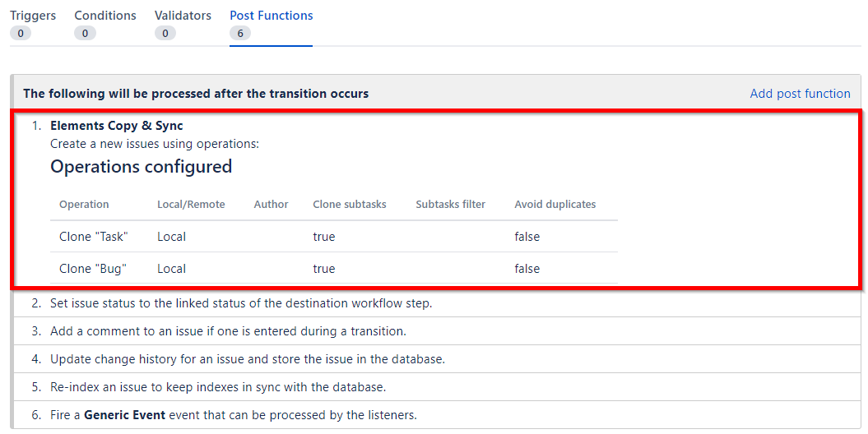
Task: Click the Operations configured heading
Action: point(141,167)
